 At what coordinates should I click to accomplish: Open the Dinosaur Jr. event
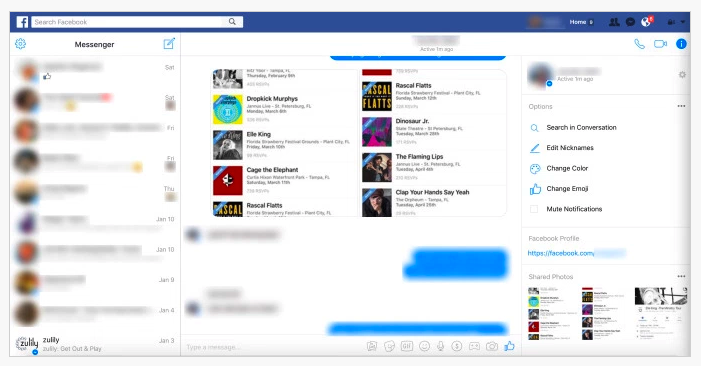(x=434, y=131)
